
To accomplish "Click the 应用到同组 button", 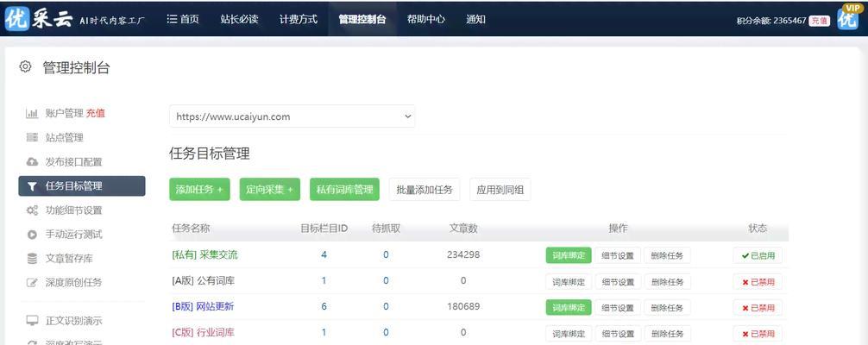I will (x=500, y=190).
